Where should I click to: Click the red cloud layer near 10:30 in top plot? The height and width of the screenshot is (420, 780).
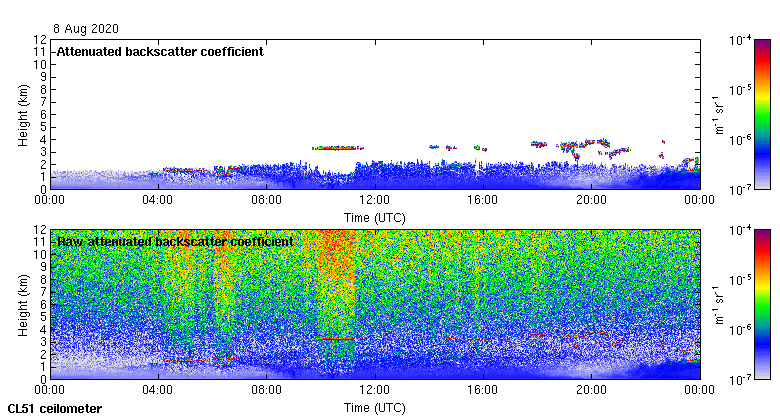coord(338,148)
